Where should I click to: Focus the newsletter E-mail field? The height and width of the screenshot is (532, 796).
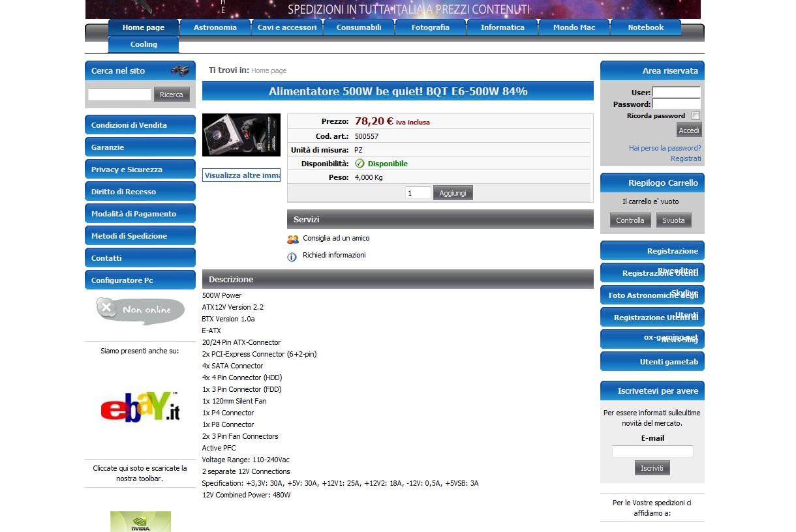tap(652, 451)
